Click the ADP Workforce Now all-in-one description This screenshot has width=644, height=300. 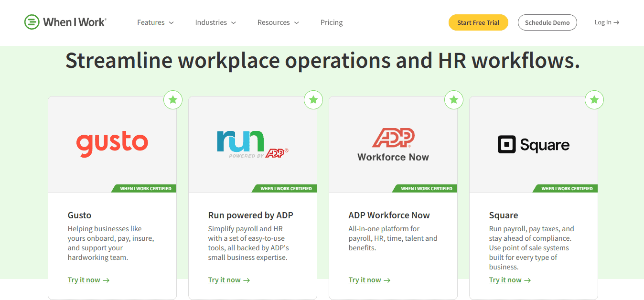point(393,238)
